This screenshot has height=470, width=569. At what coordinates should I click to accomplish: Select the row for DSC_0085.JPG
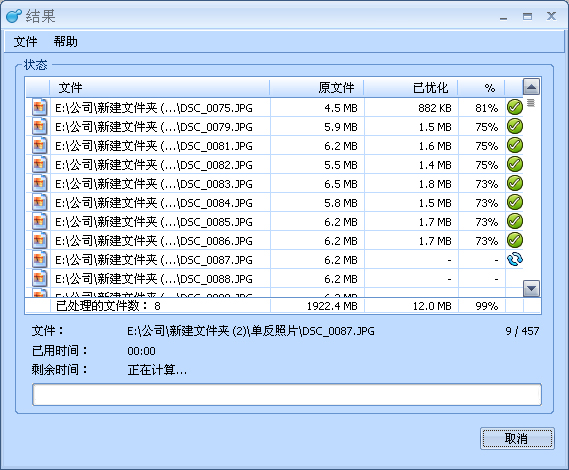[x=274, y=221]
